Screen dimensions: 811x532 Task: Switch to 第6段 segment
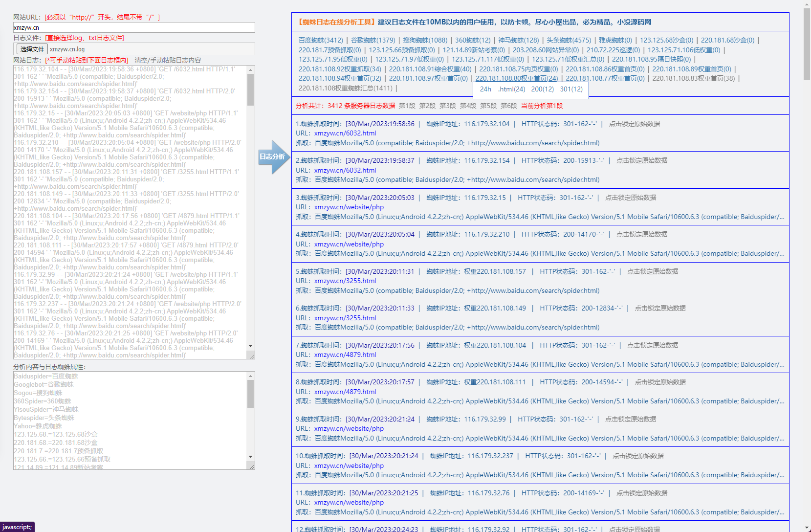pos(509,106)
